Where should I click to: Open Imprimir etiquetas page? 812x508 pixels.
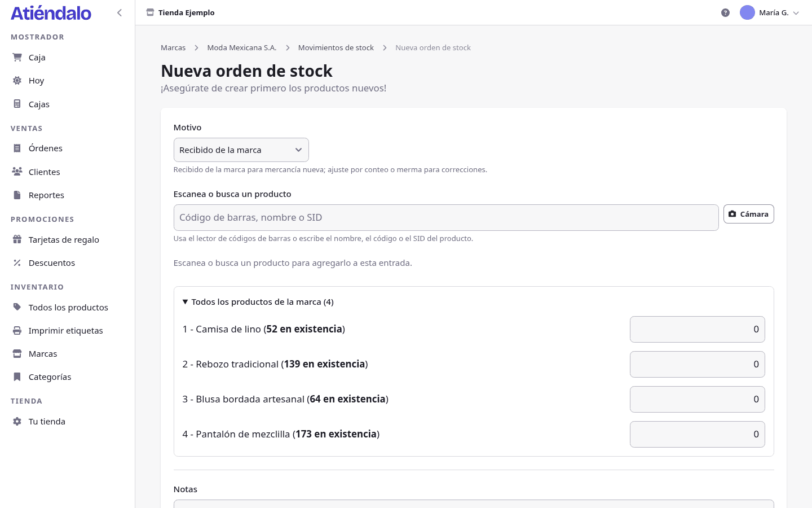click(67, 330)
